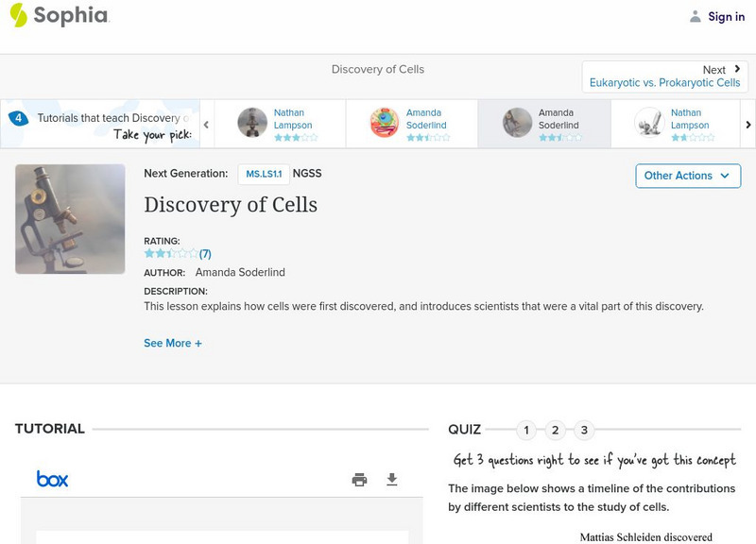
Task: Open the Other Actions dropdown
Action: (687, 176)
